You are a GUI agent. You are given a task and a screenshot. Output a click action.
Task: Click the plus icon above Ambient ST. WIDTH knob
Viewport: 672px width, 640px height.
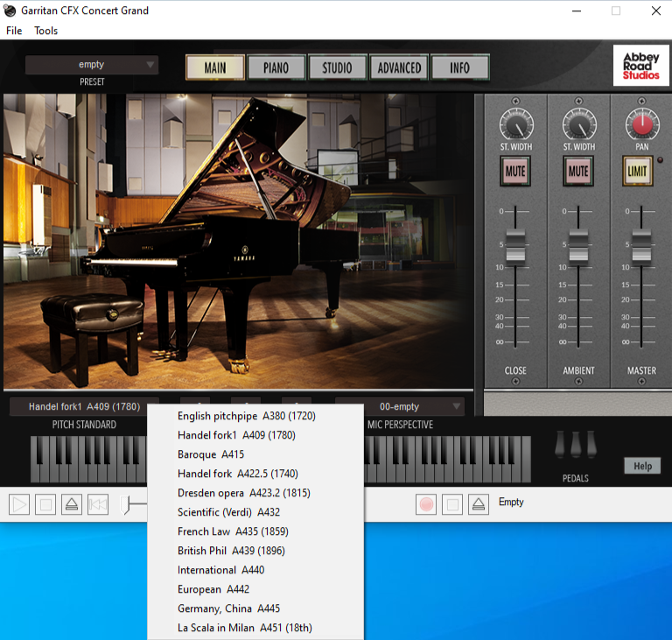click(x=578, y=102)
